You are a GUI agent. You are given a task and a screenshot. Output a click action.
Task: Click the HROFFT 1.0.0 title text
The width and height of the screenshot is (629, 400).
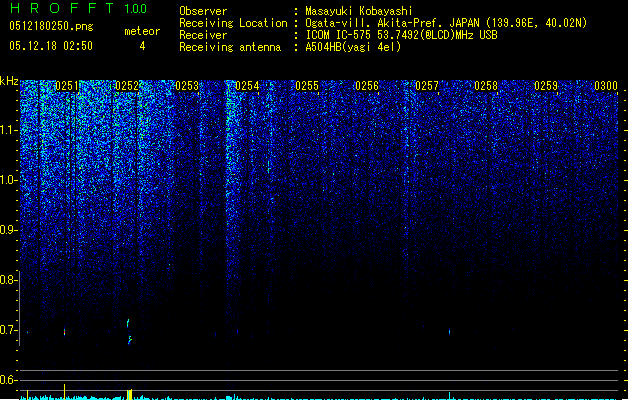[x=79, y=8]
